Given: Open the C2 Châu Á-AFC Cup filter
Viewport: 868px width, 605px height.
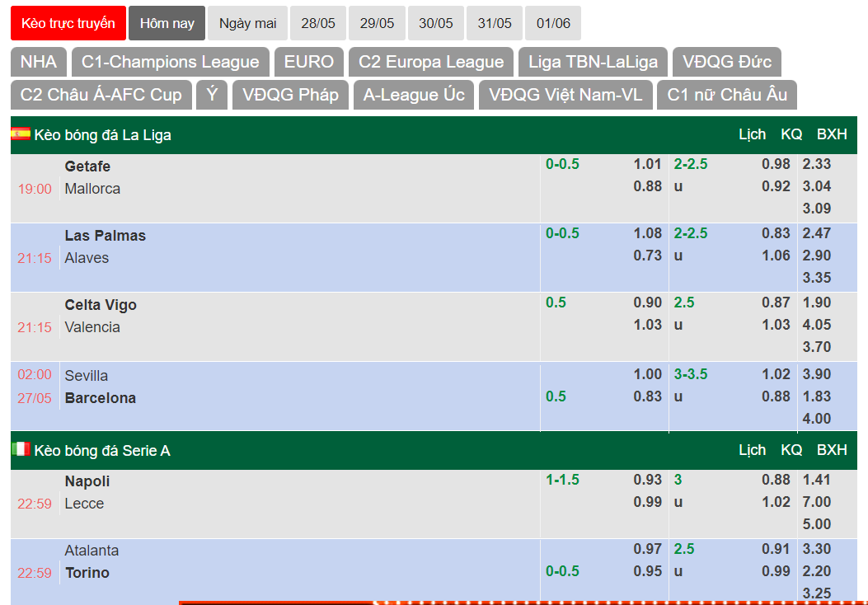Looking at the screenshot, I should (101, 95).
